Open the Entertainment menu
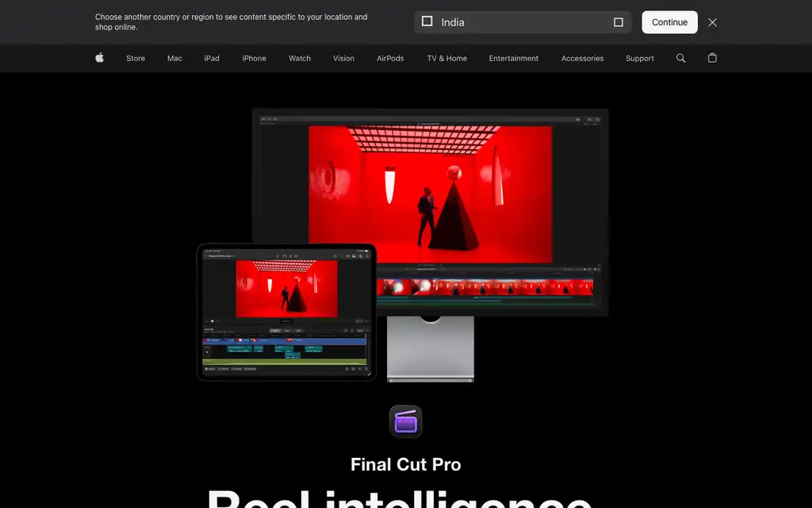The height and width of the screenshot is (508, 812). pyautogui.click(x=513, y=58)
